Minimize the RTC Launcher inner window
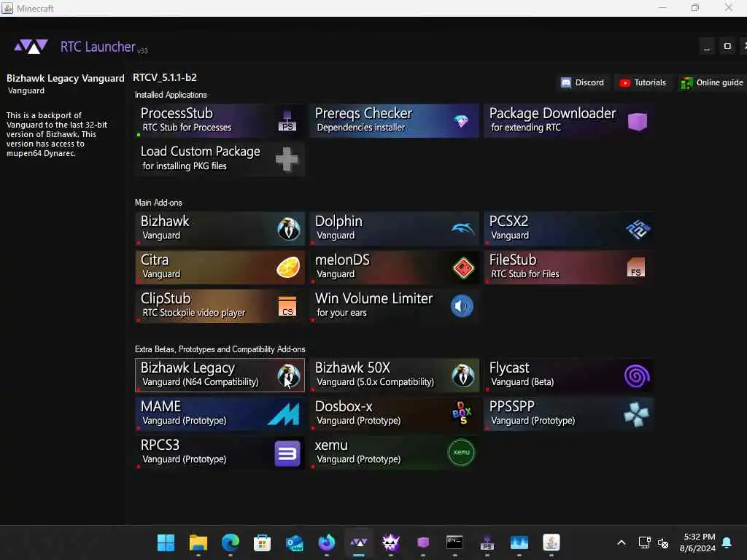Screen dimensions: 747x560 [706, 47]
